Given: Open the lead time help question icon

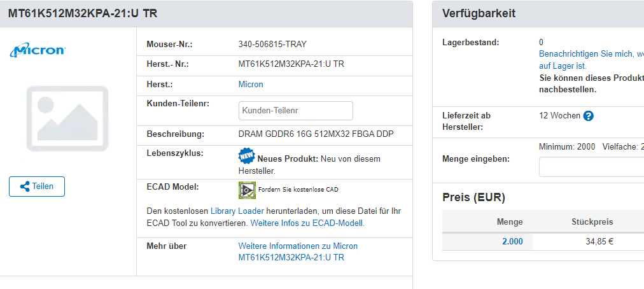Looking at the screenshot, I should coord(588,116).
